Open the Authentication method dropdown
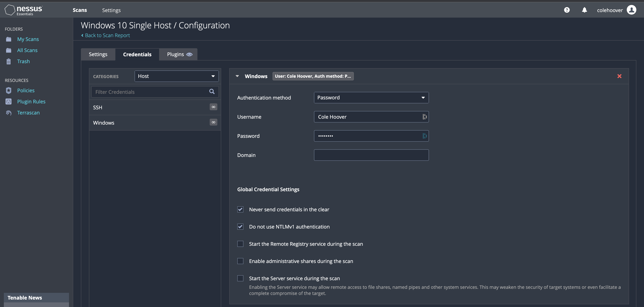The image size is (644, 307). (x=371, y=98)
